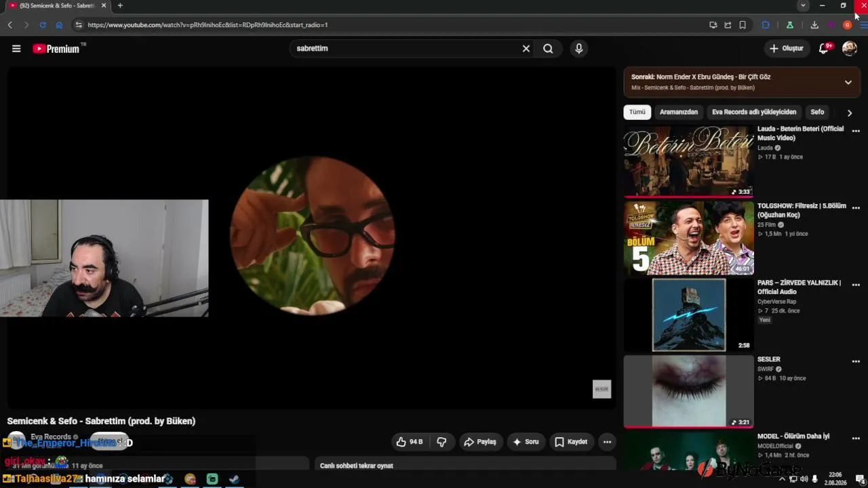Image resolution: width=868 pixels, height=488 pixels.
Task: Click Canlı sohbeti tekrar oynat
Action: pos(357,466)
